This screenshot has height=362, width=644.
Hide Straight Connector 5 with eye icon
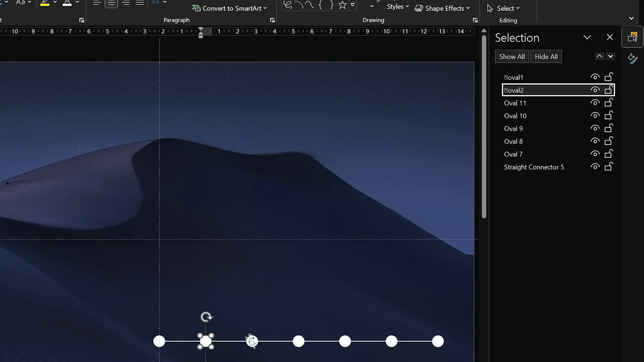[595, 167]
